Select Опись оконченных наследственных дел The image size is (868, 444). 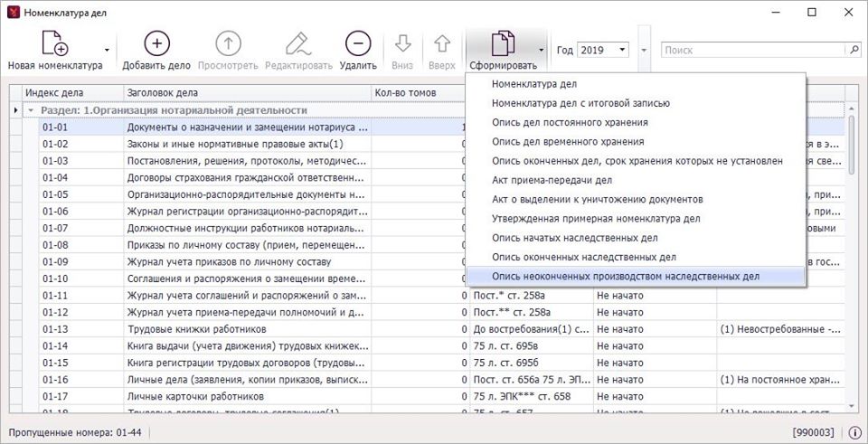[x=636, y=258]
